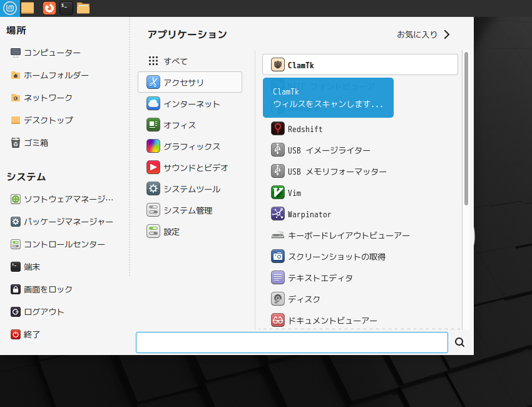
Task: Launch Warpinator
Action: pyautogui.click(x=360, y=214)
